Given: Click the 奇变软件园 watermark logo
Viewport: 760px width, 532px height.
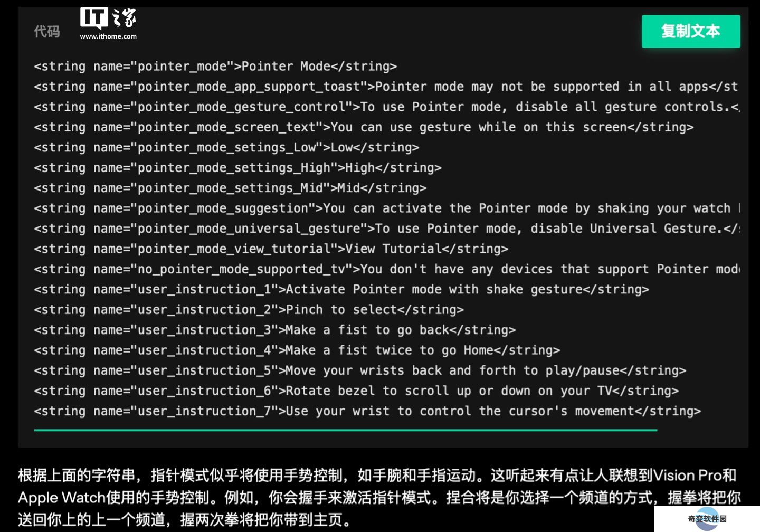Looking at the screenshot, I should [x=707, y=519].
